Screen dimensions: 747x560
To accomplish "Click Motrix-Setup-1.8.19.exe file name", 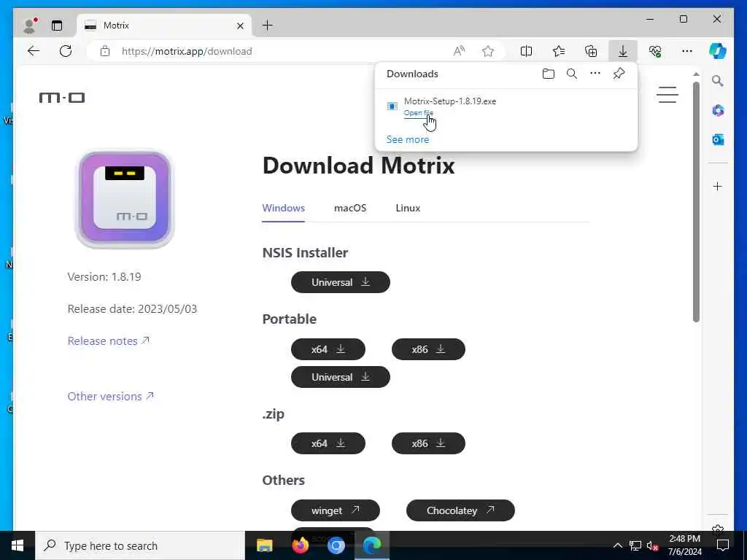I will coord(449,101).
